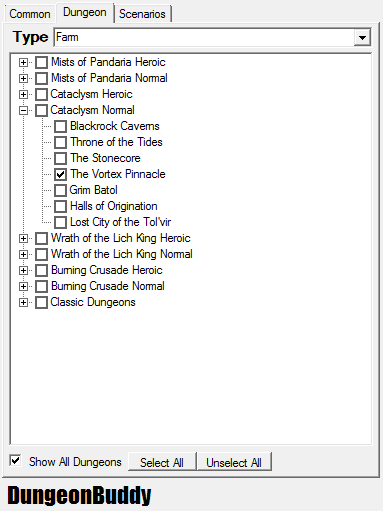
Task: Open the Scenarios tab
Action: [142, 14]
